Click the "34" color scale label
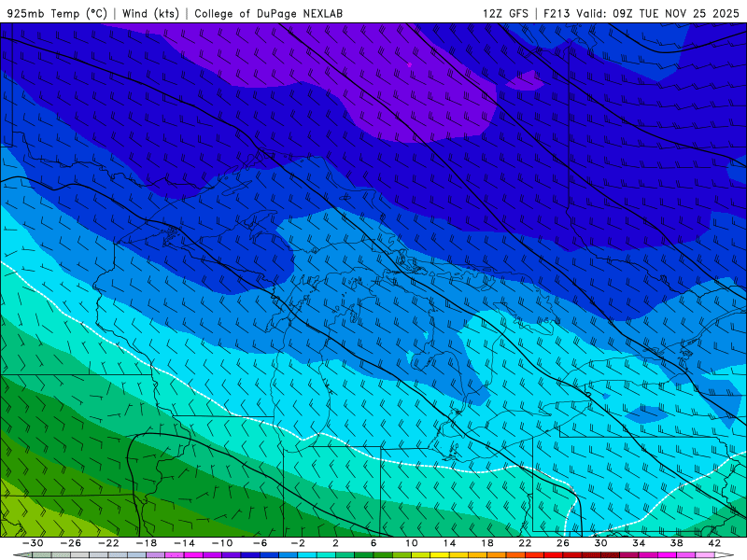747x560 pixels. click(639, 543)
